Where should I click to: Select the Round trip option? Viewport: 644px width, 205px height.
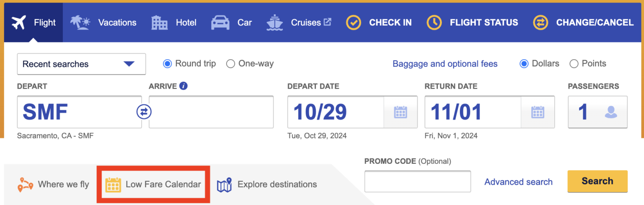pos(167,64)
